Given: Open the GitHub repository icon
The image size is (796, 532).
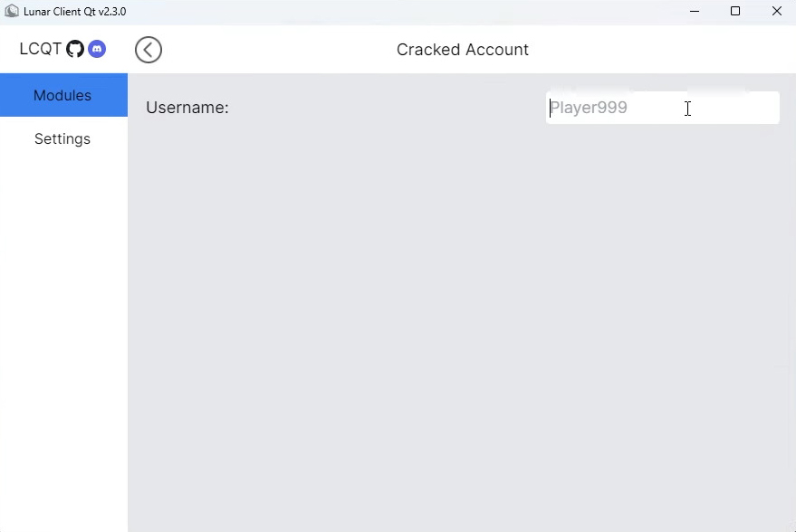Looking at the screenshot, I should click(x=75, y=49).
